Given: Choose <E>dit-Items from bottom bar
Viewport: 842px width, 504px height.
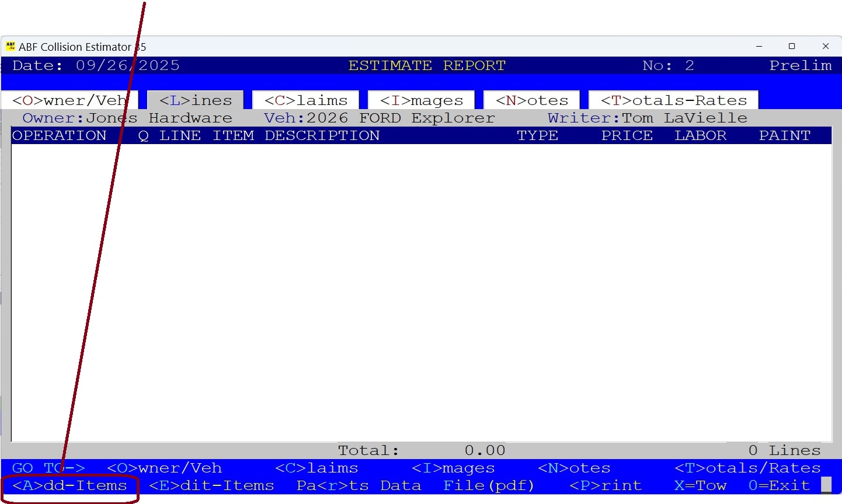Looking at the screenshot, I should click(211, 485).
